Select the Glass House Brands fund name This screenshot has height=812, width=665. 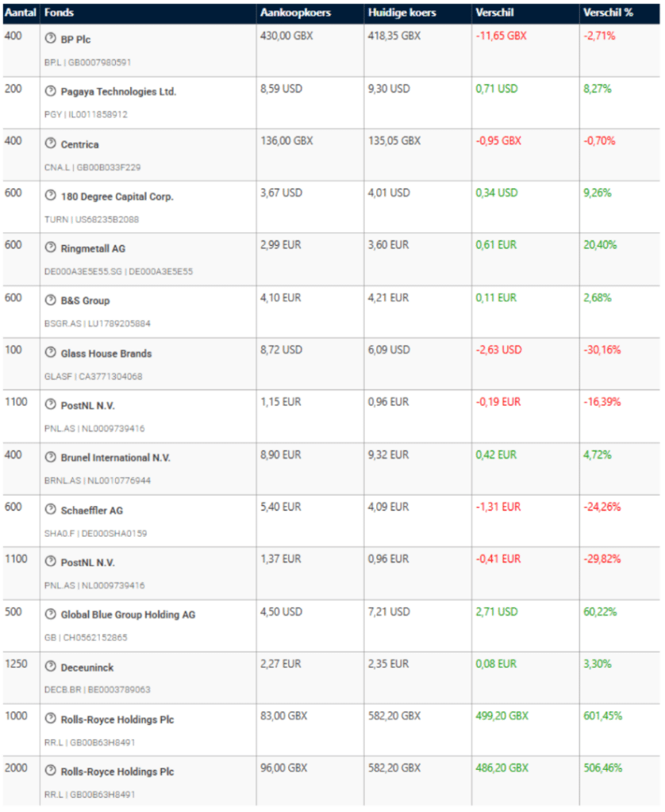tap(106, 354)
